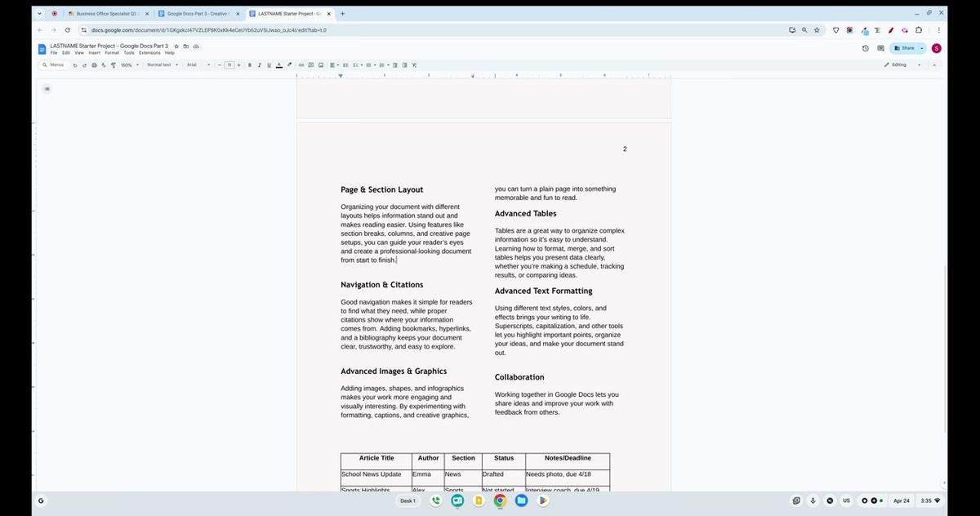Viewport: 980px width, 516px height.
Task: Undo the last edit
Action: [x=75, y=64]
